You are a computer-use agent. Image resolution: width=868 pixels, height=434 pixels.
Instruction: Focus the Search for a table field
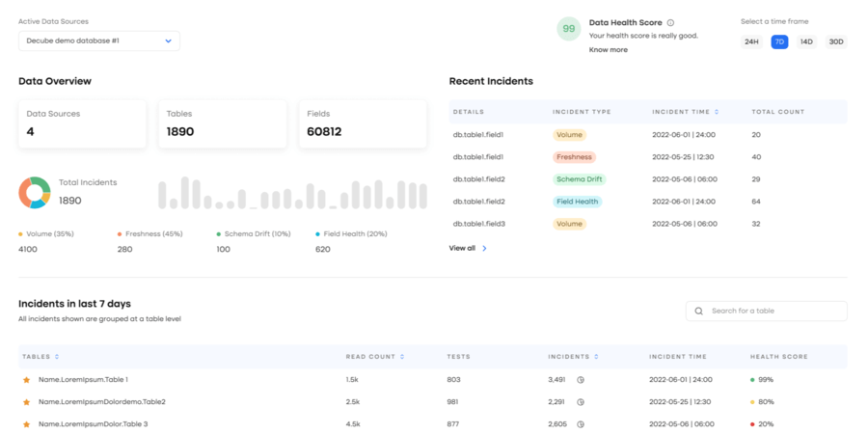point(766,312)
